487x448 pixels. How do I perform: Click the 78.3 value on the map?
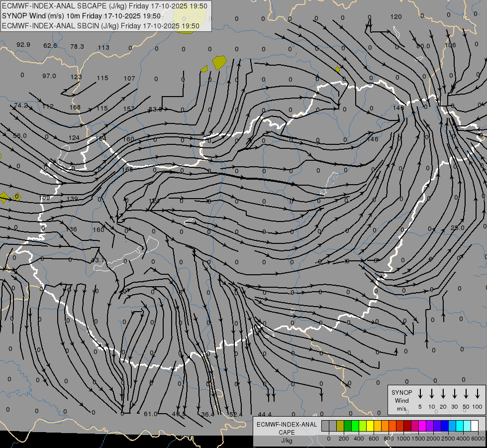pyautogui.click(x=77, y=47)
